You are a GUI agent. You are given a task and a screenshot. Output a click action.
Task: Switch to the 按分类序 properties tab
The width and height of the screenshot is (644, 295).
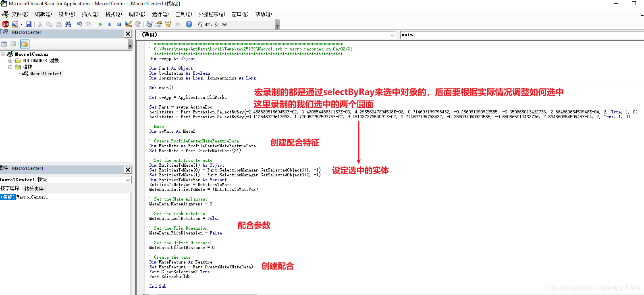click(x=34, y=188)
